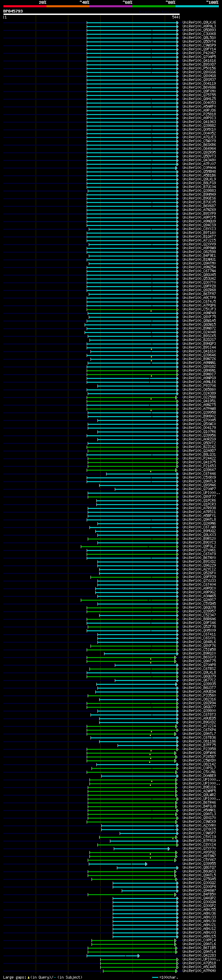Click hit label UniRef100_Q4KQP2

(199, 898)
